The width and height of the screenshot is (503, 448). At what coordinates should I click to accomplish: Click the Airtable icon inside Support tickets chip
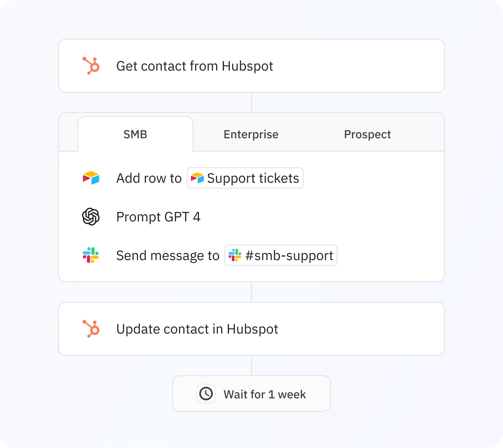[198, 178]
